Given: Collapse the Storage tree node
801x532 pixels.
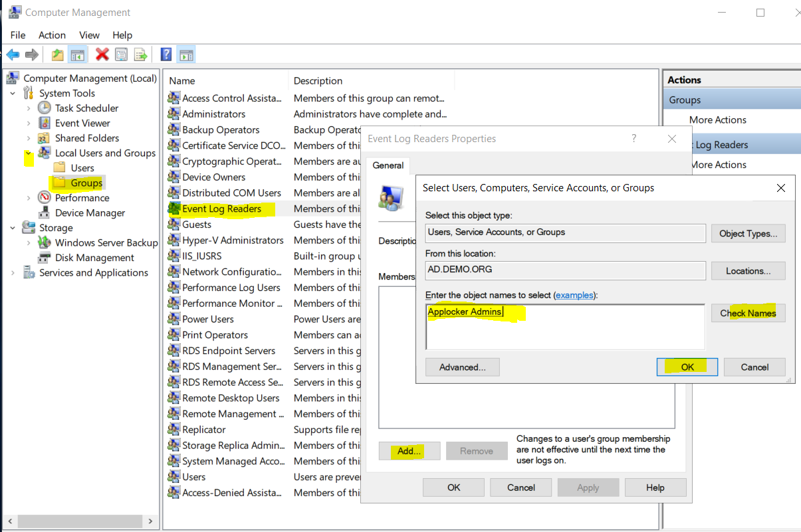Looking at the screenshot, I should pos(12,227).
